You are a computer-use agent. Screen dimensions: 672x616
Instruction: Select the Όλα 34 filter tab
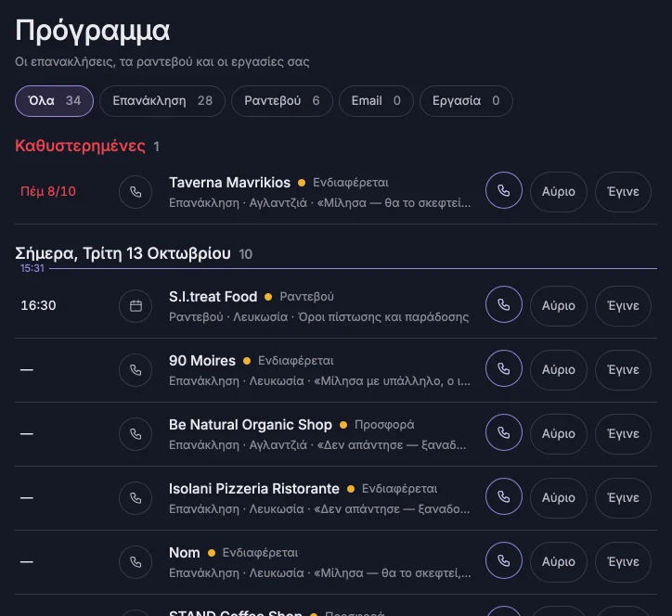point(54,101)
